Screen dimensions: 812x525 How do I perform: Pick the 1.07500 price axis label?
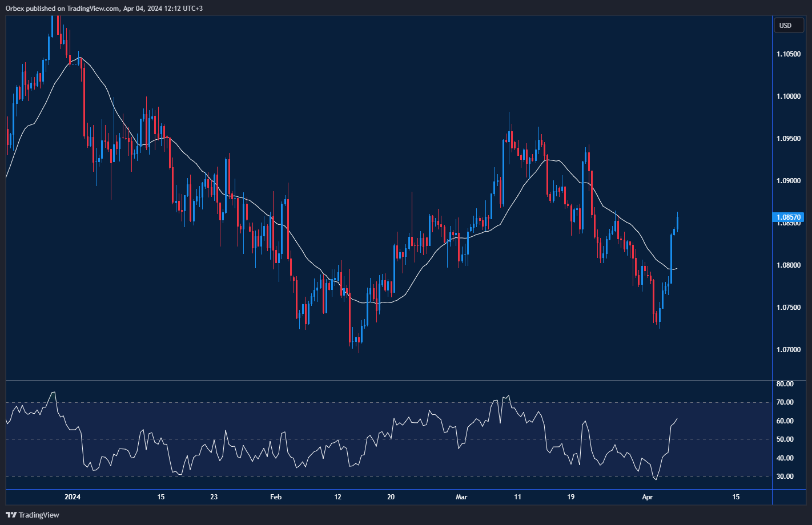[788, 308]
